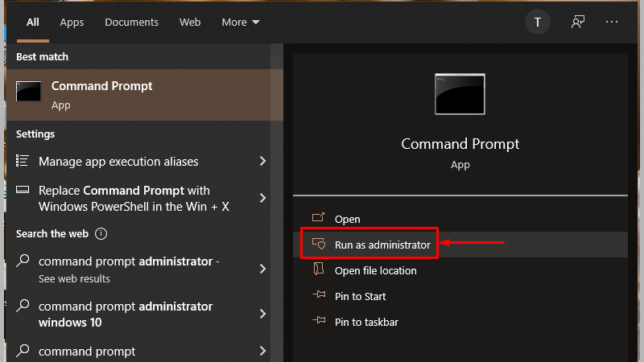Expand the More dropdown filter
Image resolution: width=644 pixels, height=362 pixels.
tap(241, 23)
